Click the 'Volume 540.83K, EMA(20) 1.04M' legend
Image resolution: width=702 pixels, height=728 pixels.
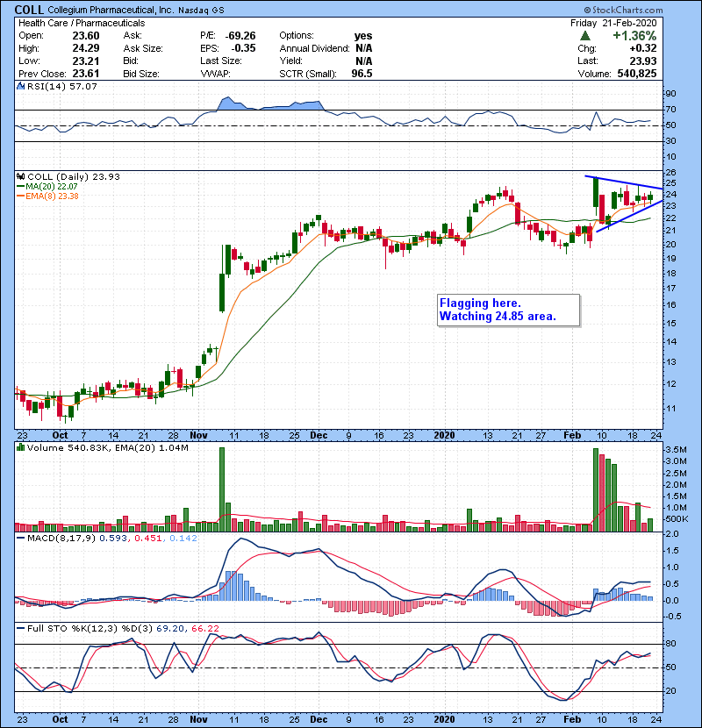coord(108,447)
